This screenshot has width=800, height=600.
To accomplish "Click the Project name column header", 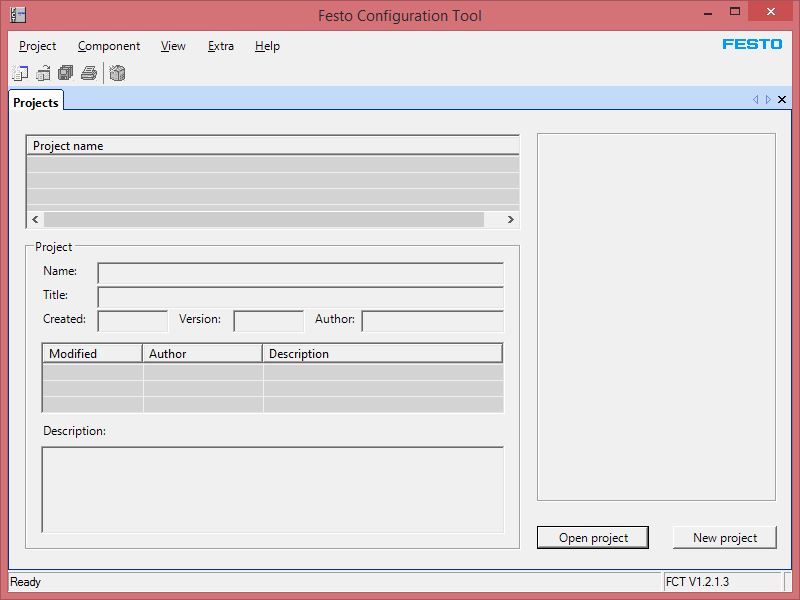I will (x=272, y=146).
